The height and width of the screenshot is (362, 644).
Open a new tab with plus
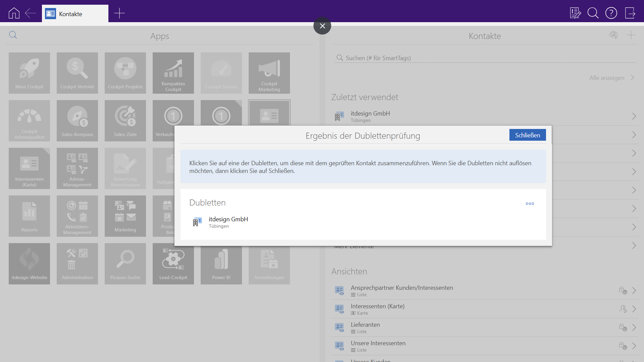click(x=119, y=13)
